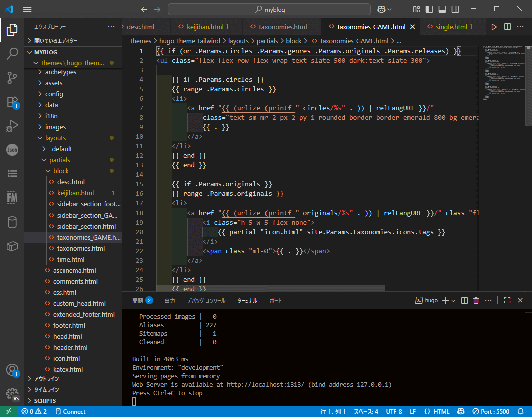The width and height of the screenshot is (532, 417).
Task: Kill terminal with the trash icon
Action: 476,300
